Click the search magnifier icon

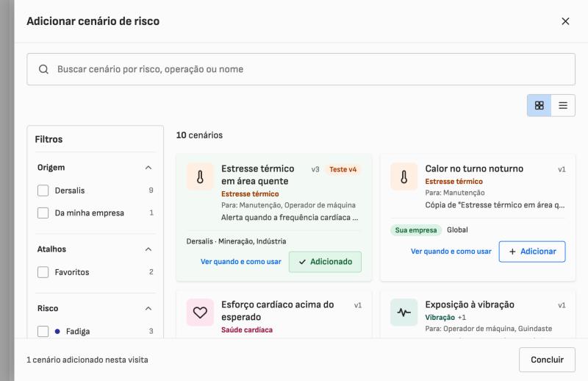43,69
